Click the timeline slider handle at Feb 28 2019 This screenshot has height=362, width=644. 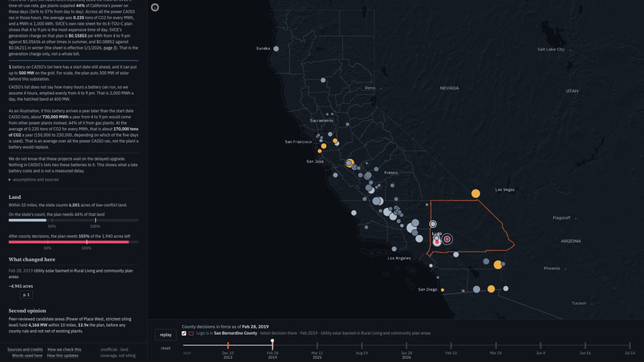272,341
